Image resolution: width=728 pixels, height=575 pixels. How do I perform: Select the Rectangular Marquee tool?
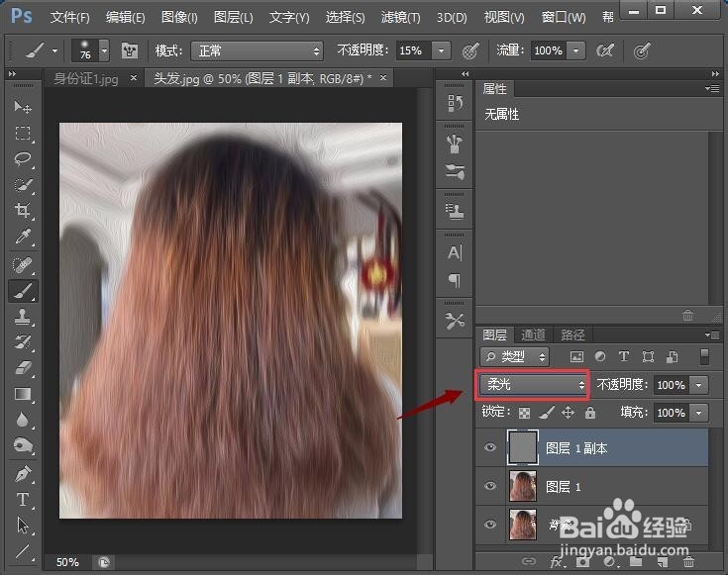pyautogui.click(x=22, y=134)
